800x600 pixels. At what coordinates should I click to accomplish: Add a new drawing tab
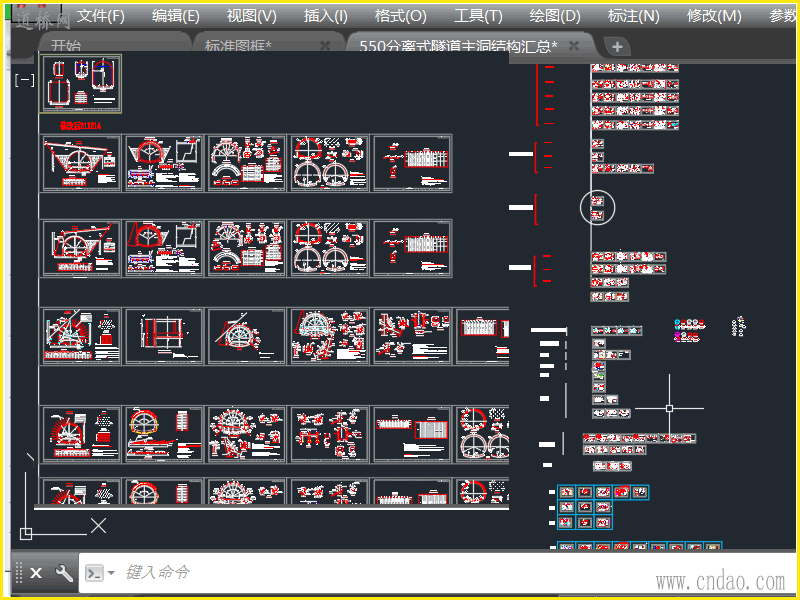point(617,46)
